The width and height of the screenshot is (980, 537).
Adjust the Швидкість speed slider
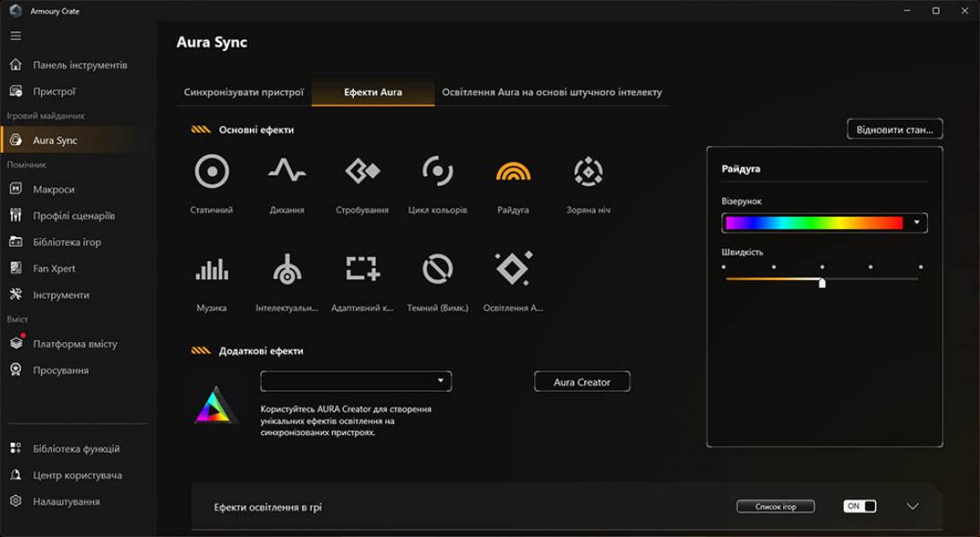click(x=821, y=284)
